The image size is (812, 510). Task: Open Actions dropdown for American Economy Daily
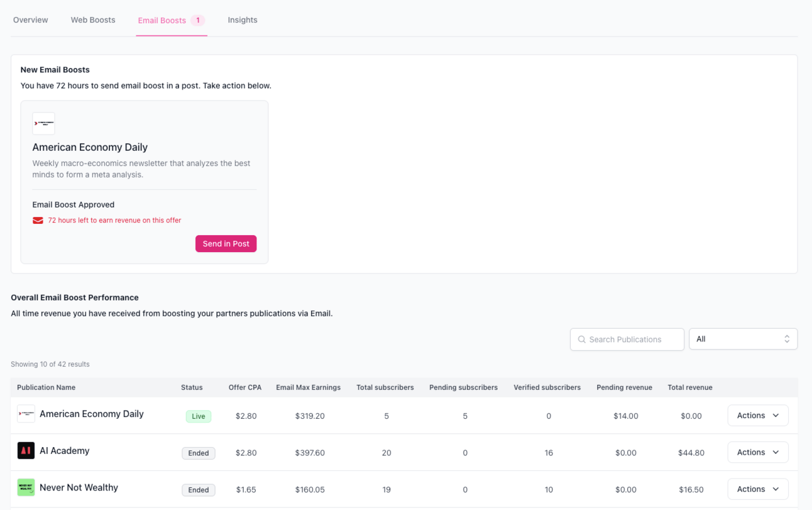coord(758,416)
